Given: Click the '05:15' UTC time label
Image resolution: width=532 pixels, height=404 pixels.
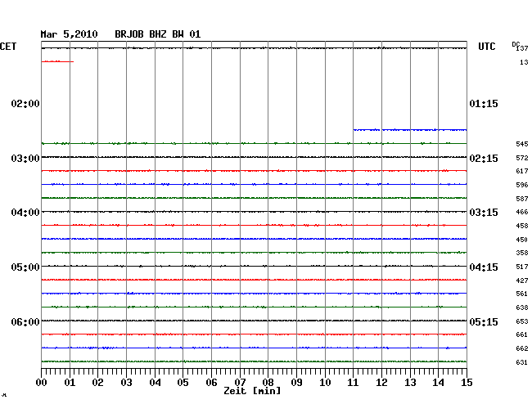Looking at the screenshot, I should click(x=484, y=321).
